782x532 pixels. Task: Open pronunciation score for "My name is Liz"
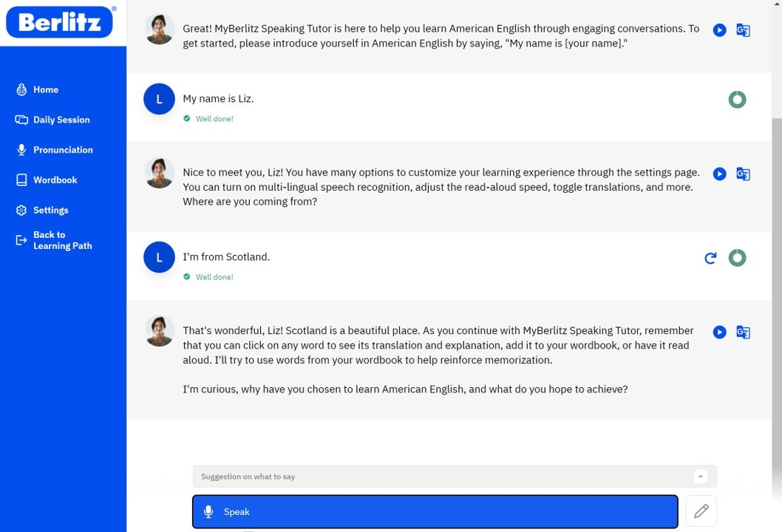[737, 99]
